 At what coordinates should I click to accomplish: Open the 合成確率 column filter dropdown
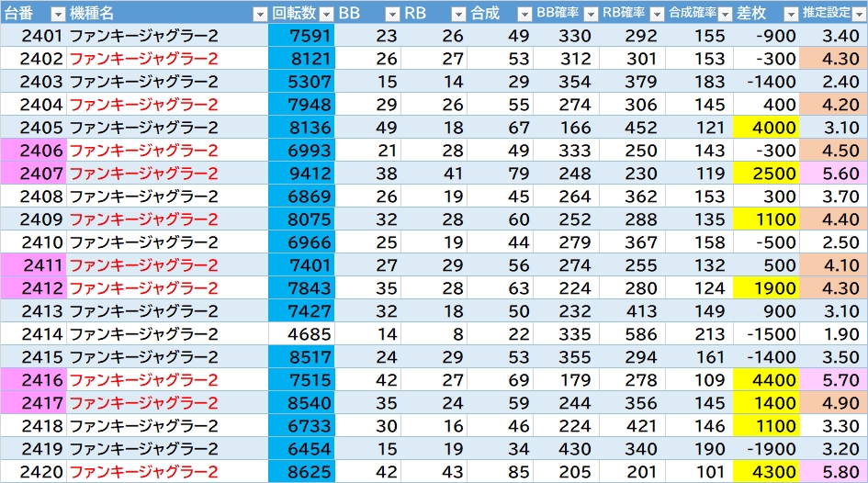[x=724, y=15]
